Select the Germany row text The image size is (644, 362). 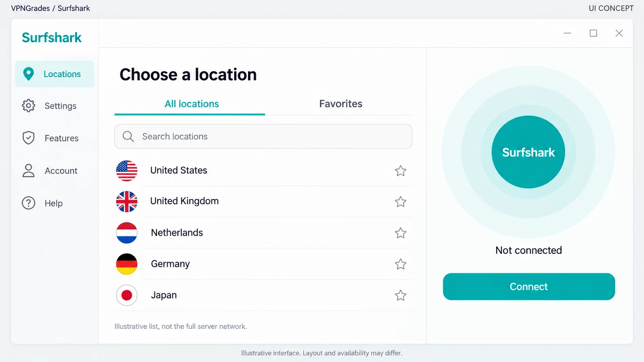170,264
